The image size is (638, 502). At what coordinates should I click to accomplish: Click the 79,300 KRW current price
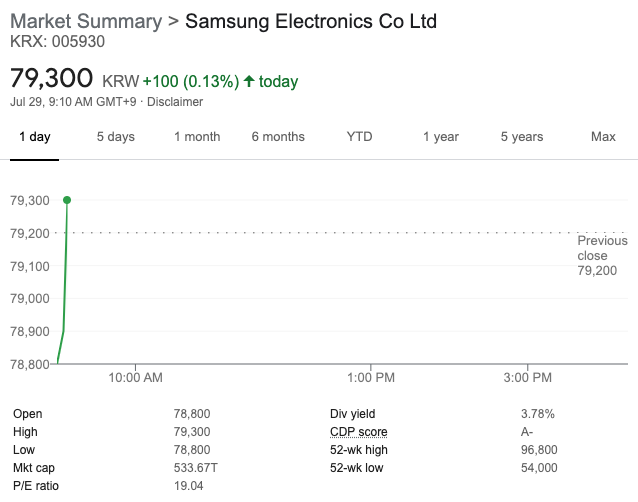point(51,79)
